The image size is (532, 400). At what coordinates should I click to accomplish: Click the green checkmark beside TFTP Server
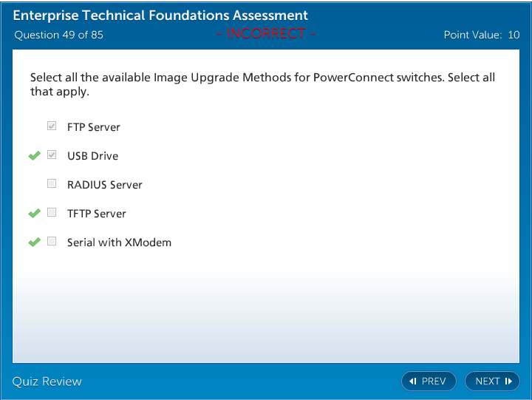34,213
